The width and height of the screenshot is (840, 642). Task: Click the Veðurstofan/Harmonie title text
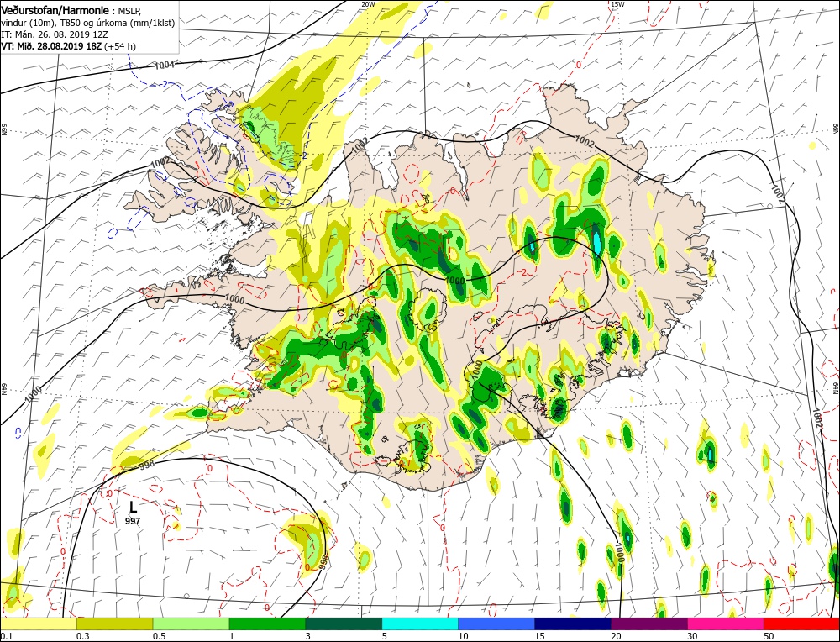coord(55,11)
